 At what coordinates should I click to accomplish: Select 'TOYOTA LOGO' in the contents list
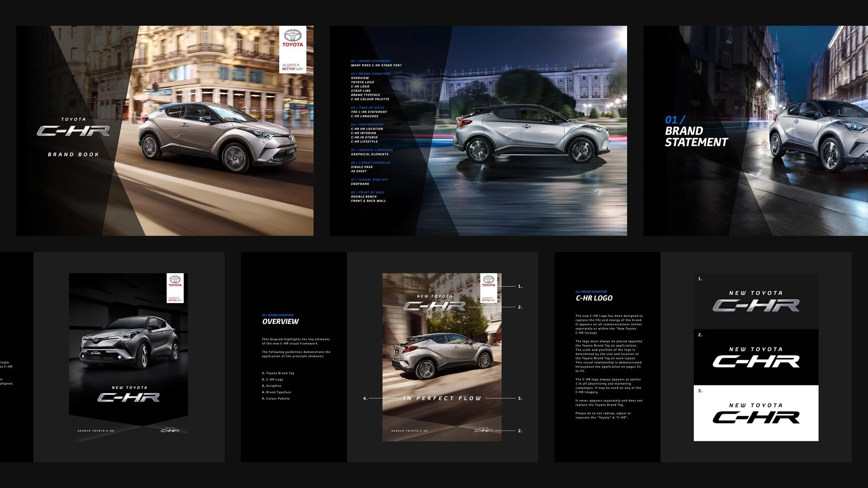pyautogui.click(x=362, y=82)
